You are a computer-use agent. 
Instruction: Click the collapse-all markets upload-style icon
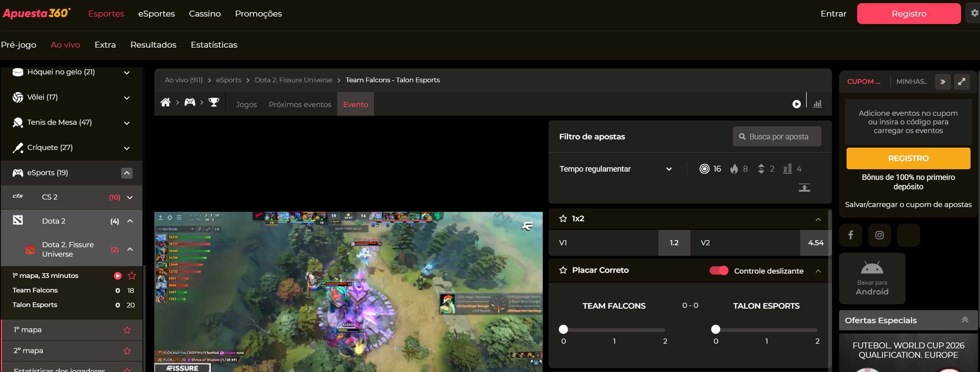tap(804, 188)
